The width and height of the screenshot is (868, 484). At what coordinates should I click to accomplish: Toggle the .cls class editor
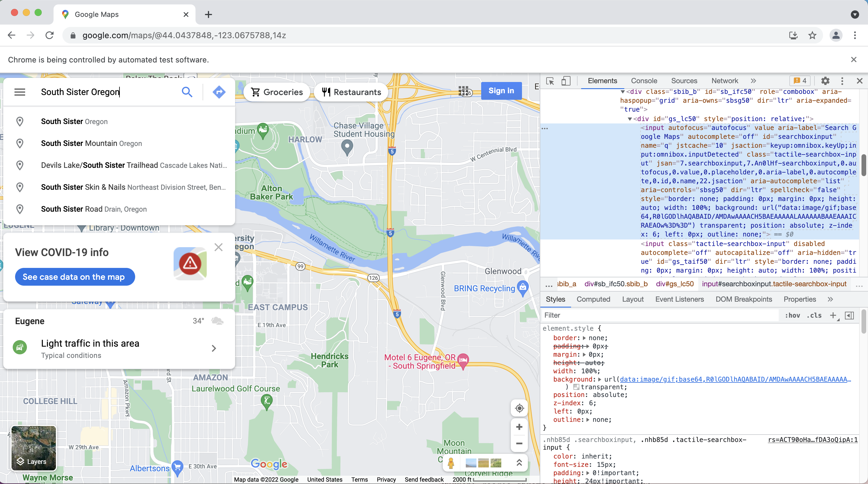[814, 315]
